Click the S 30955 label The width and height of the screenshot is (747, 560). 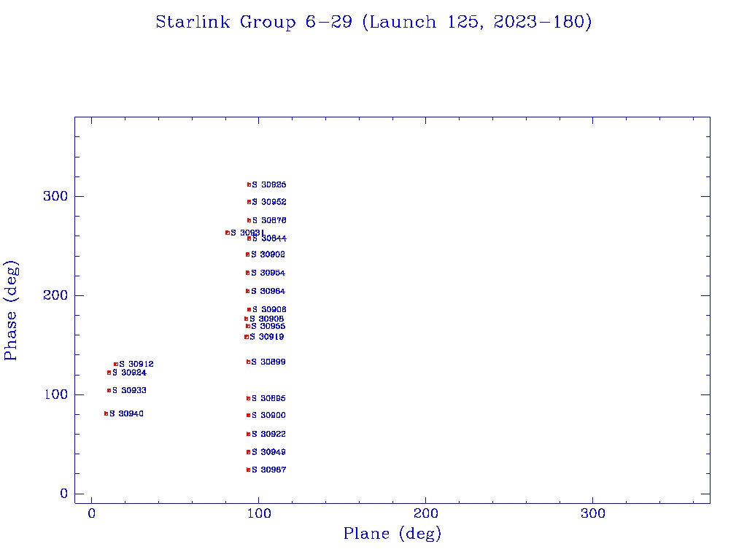pyautogui.click(x=268, y=326)
